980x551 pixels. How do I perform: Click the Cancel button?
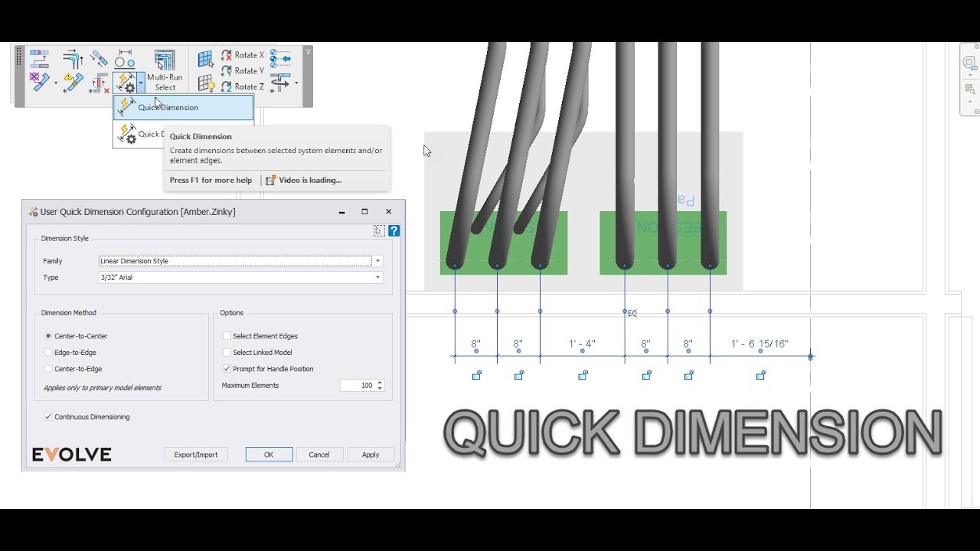pyautogui.click(x=319, y=455)
